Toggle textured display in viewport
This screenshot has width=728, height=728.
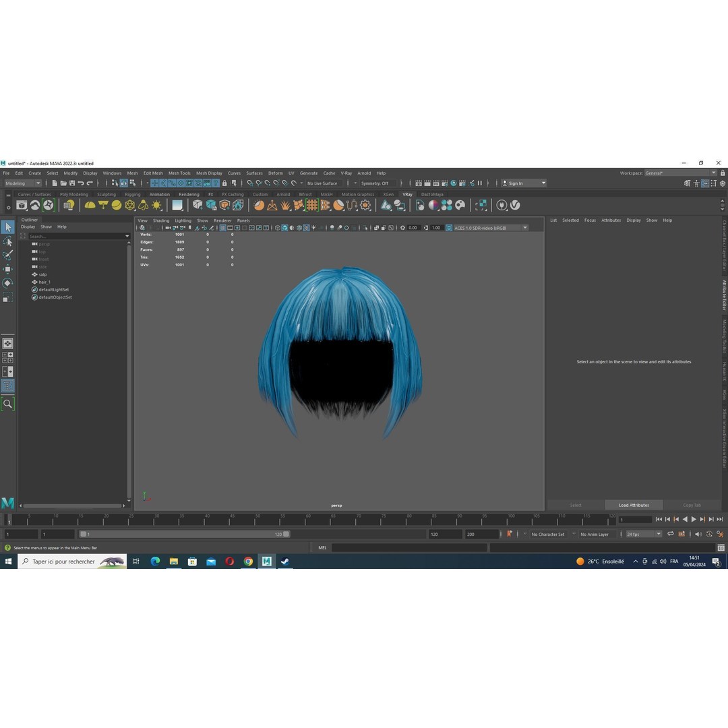coord(307,228)
